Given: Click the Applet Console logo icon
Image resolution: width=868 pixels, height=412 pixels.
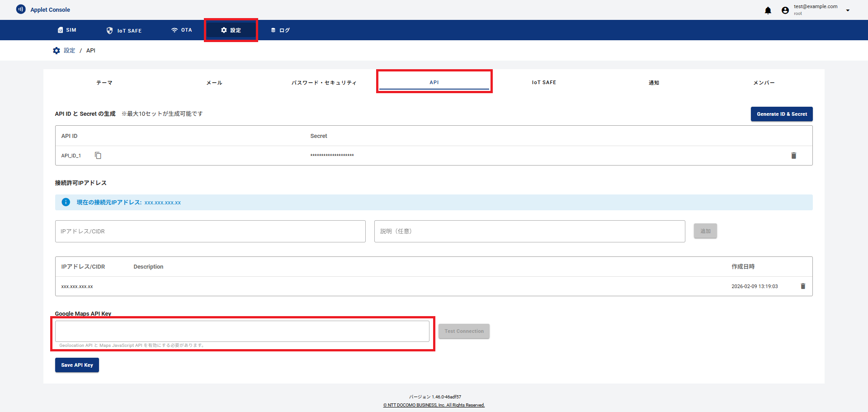Looking at the screenshot, I should click(x=21, y=9).
